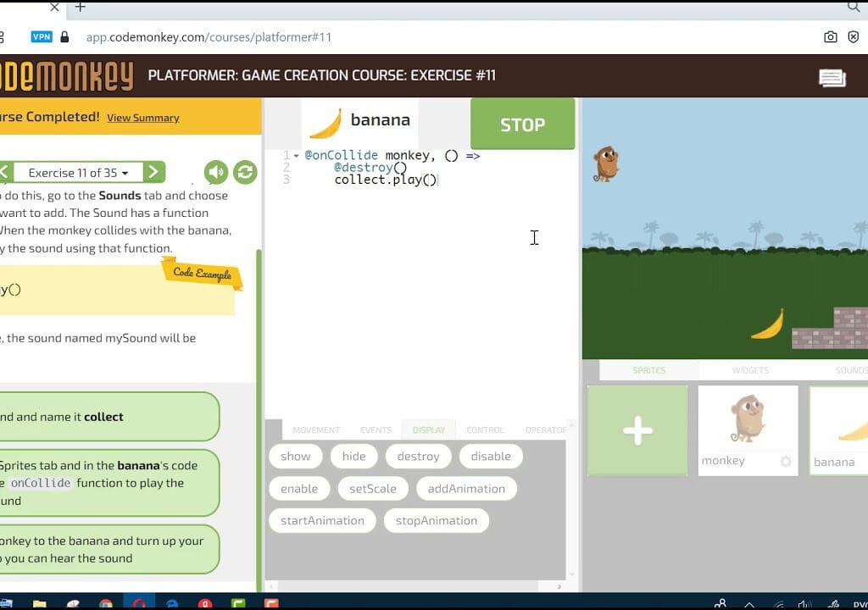The width and height of the screenshot is (868, 610).
Task: Select the onCollide function task card
Action: (109, 483)
